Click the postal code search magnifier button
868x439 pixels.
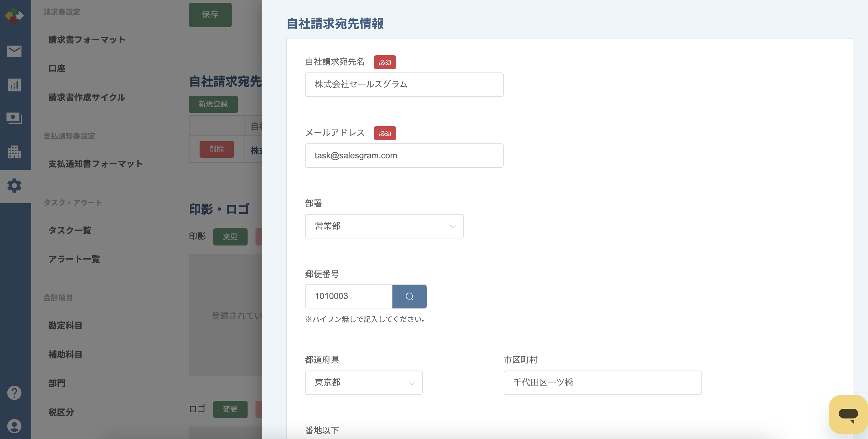coord(410,296)
